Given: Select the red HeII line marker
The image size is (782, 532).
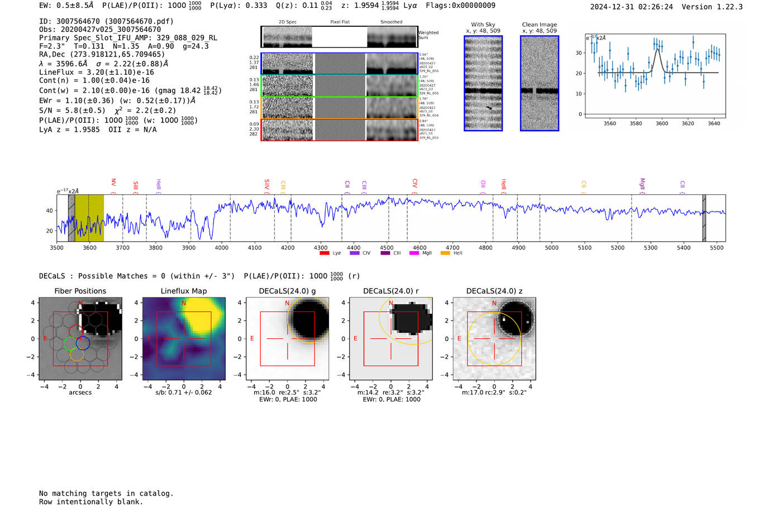Looking at the screenshot, I should [x=503, y=186].
